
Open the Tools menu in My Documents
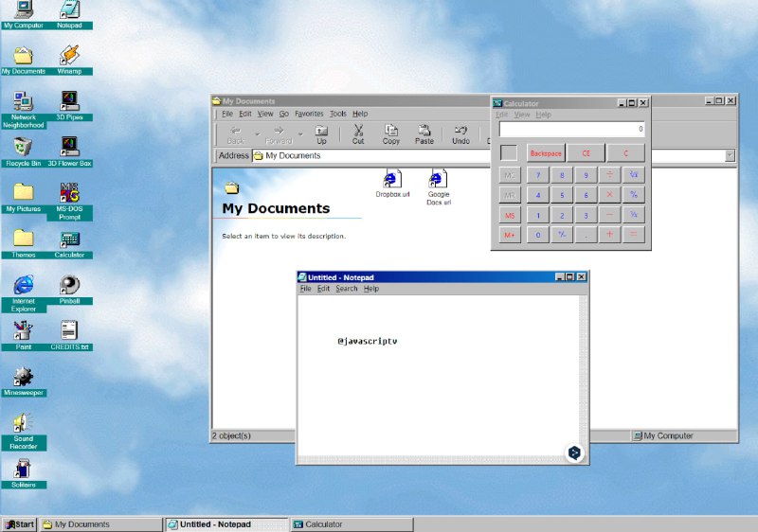pos(338,114)
